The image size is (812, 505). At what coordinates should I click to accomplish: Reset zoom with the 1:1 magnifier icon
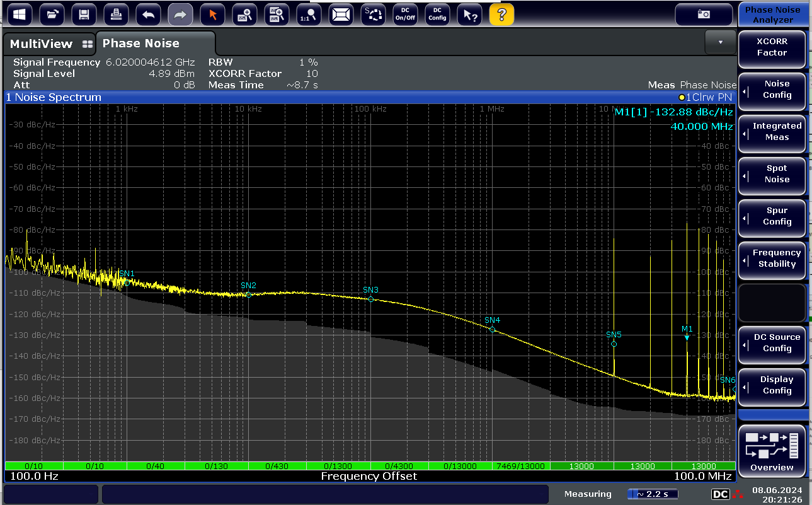tap(309, 14)
